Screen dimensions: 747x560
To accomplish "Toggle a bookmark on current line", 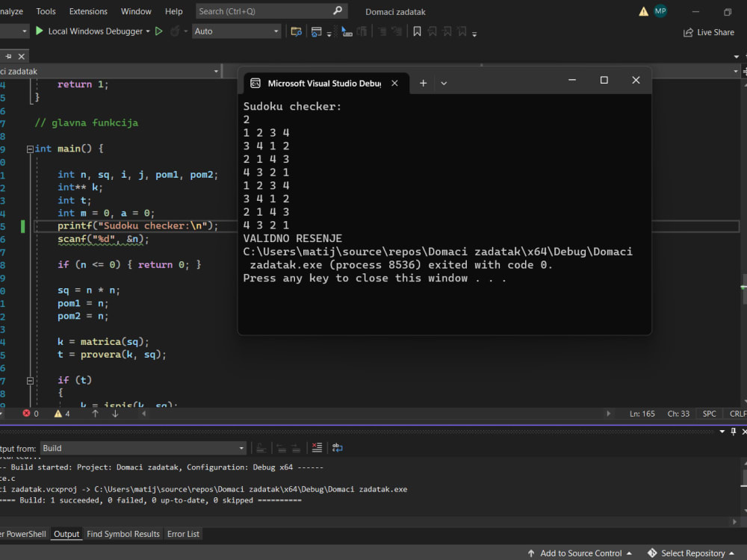I will click(418, 31).
